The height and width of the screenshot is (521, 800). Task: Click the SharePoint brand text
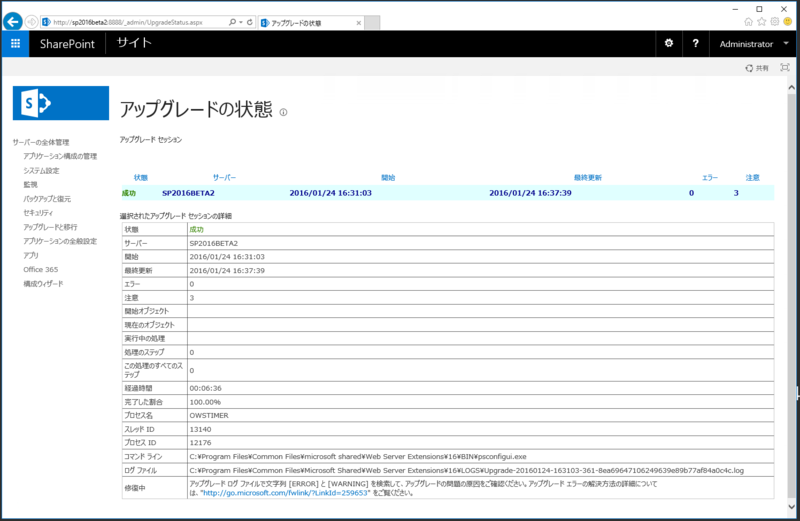[67, 44]
